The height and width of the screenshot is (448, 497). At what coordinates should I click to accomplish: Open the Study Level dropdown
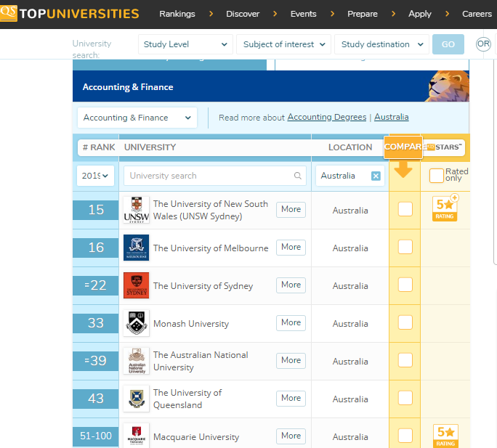[185, 44]
